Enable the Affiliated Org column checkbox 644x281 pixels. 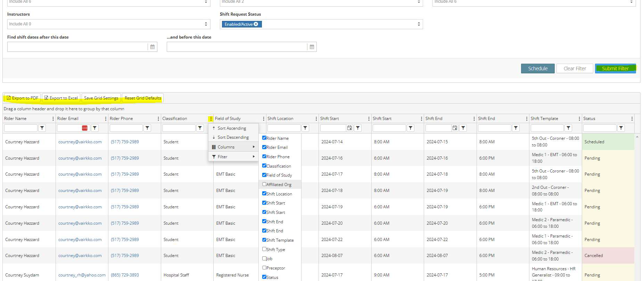[x=264, y=184]
